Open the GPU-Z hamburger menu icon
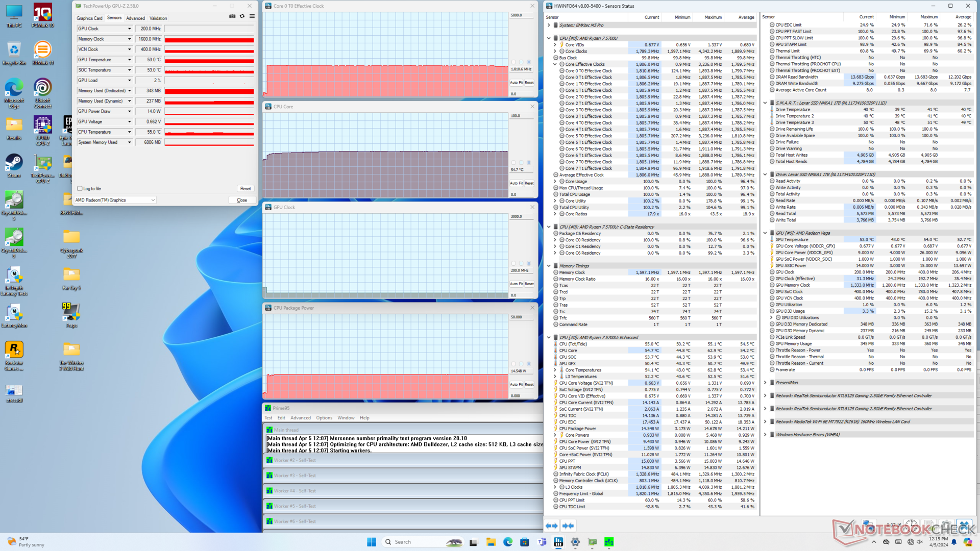The image size is (980, 551). [252, 16]
